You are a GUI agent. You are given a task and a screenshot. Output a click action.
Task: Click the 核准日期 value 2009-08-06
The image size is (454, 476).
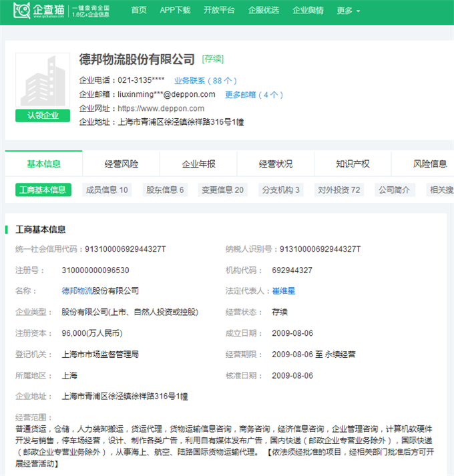point(292,375)
